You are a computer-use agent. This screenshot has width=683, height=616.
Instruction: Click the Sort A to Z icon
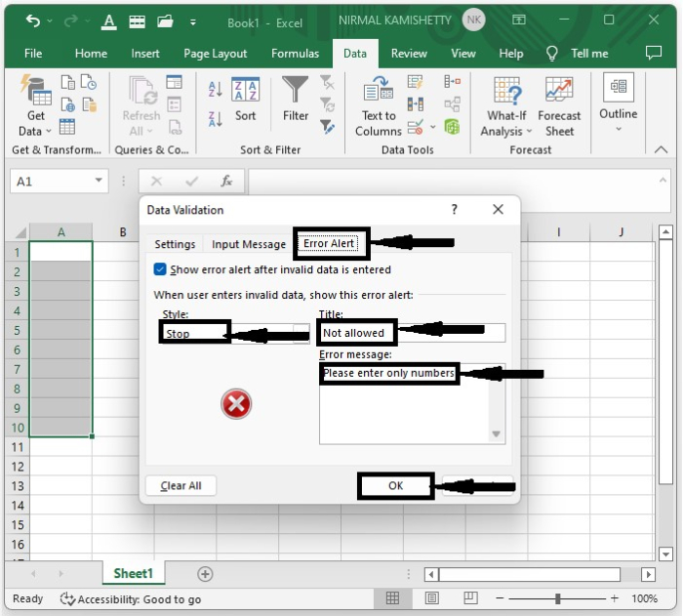click(216, 91)
